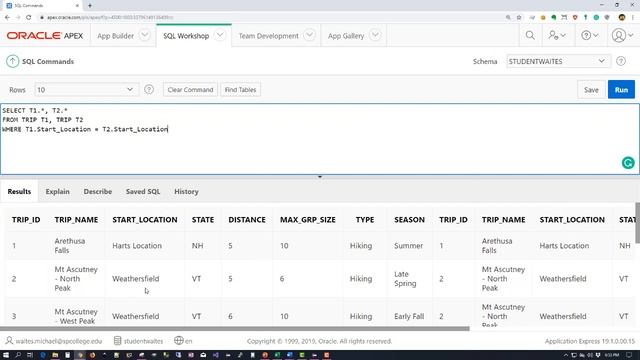Click the vertical scrollbar at the right edge
The image size is (640, 360).
coord(638,222)
